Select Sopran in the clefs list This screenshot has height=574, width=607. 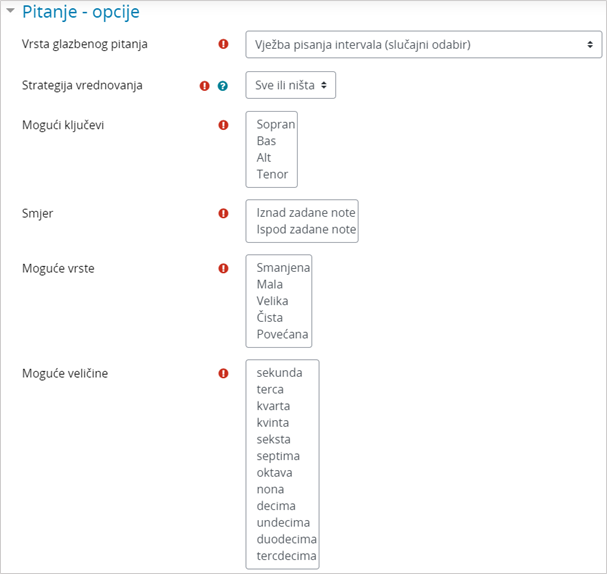(275, 124)
